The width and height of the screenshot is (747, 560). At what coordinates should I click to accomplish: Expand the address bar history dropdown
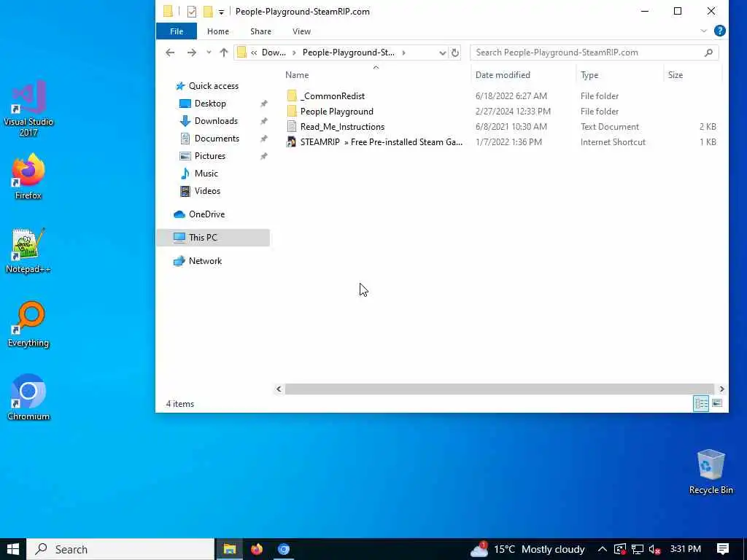442,52
